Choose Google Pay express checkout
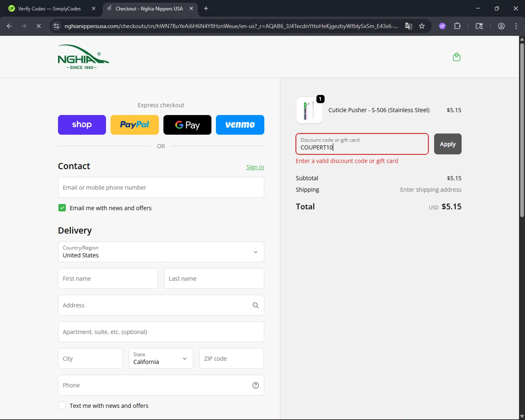The height and width of the screenshot is (420, 525). click(187, 125)
